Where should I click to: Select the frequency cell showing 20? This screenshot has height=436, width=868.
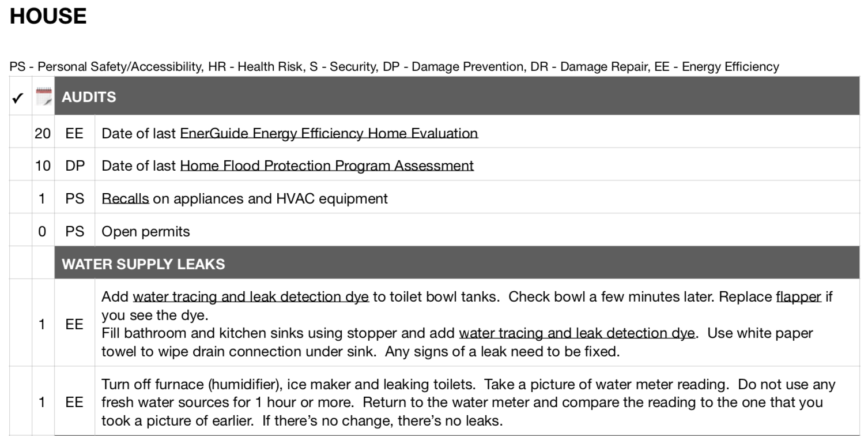pos(43,133)
